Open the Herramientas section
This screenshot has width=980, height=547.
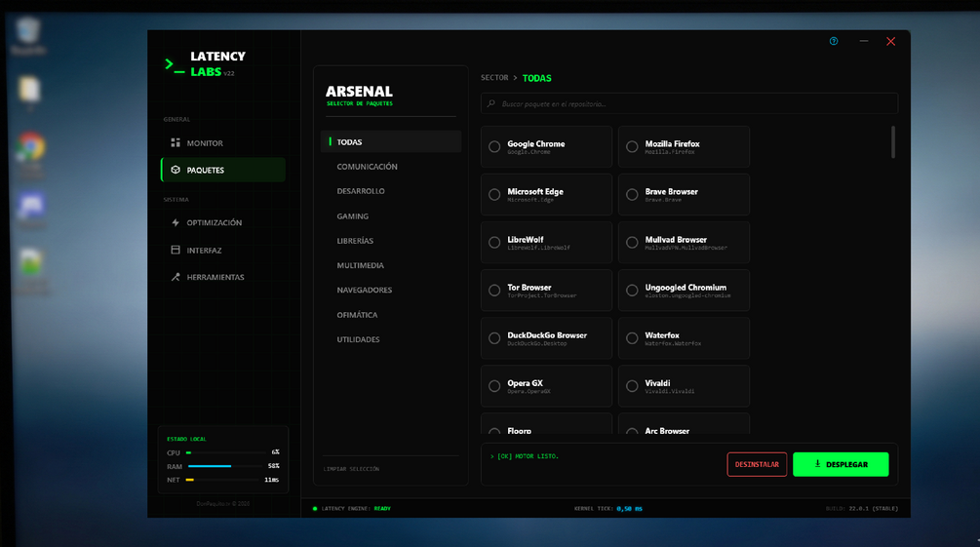coord(223,277)
